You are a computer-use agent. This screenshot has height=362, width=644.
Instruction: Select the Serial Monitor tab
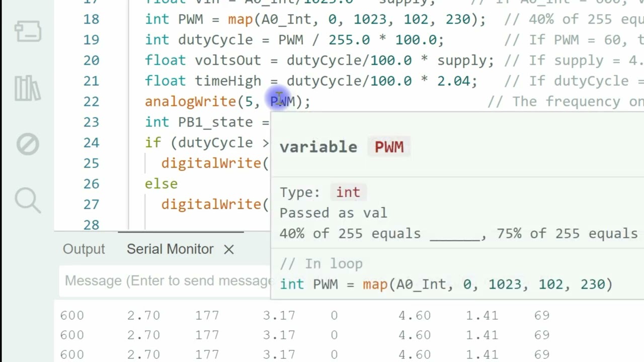(x=170, y=249)
